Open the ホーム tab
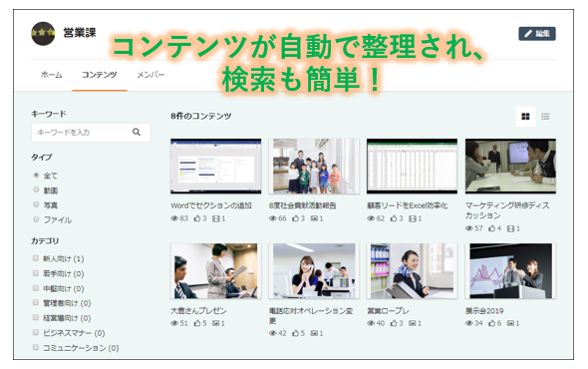 click(x=52, y=75)
